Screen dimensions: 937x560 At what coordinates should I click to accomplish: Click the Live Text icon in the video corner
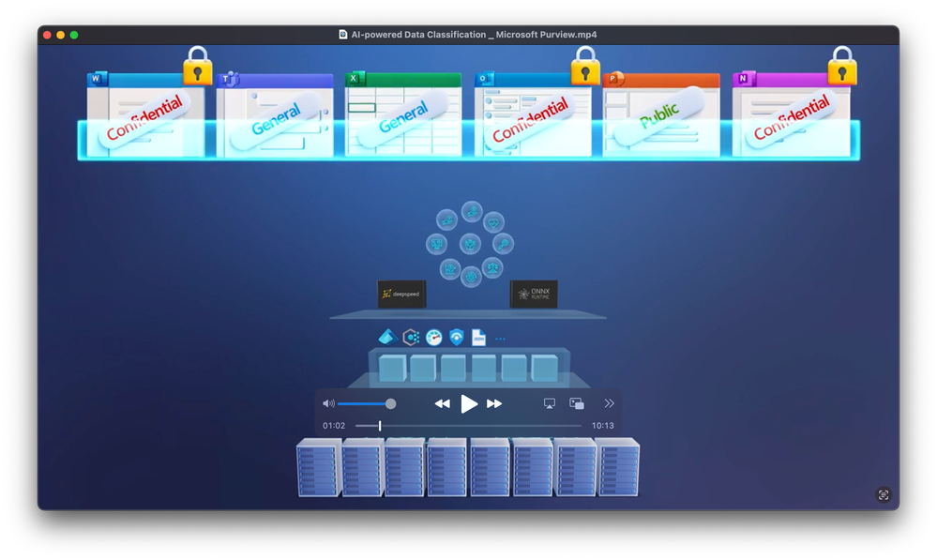coord(884,495)
